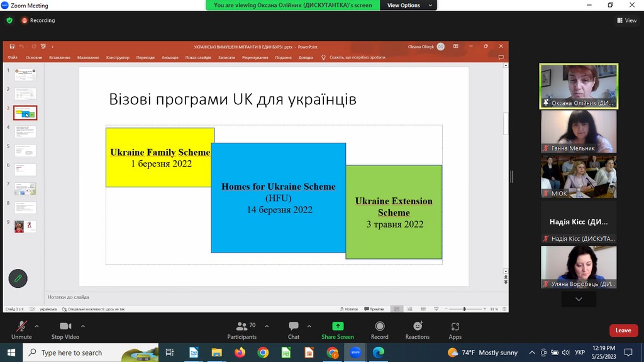The image size is (644, 362).
Task: Start recording with the Record icon
Action: click(379, 326)
